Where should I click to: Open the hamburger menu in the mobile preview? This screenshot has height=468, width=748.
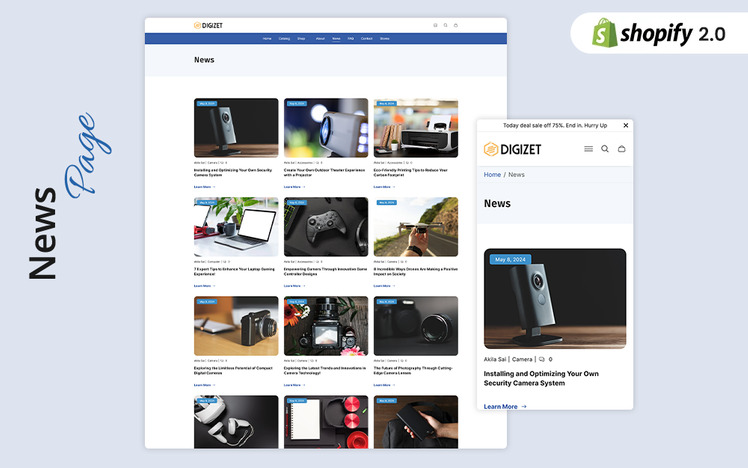[x=588, y=149]
